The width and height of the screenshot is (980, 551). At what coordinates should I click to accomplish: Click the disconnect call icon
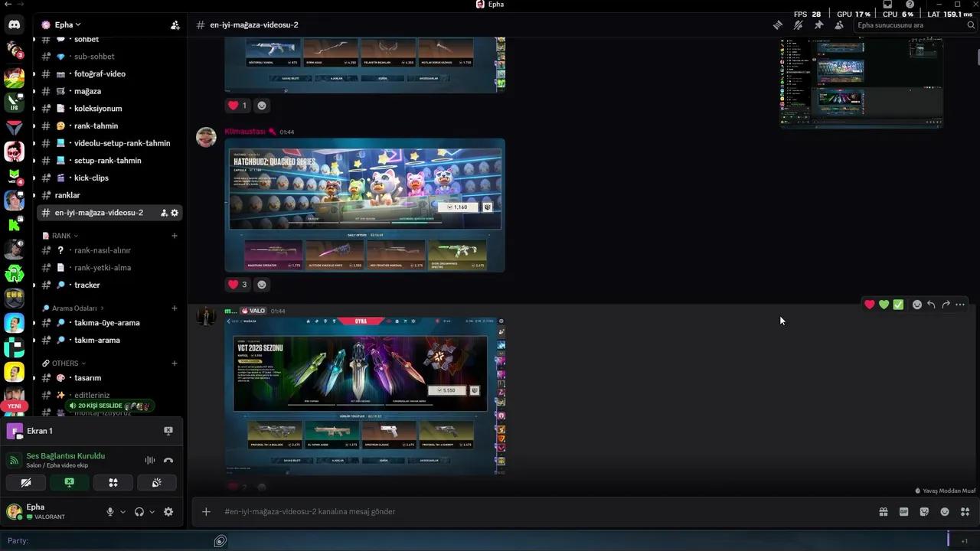(168, 460)
